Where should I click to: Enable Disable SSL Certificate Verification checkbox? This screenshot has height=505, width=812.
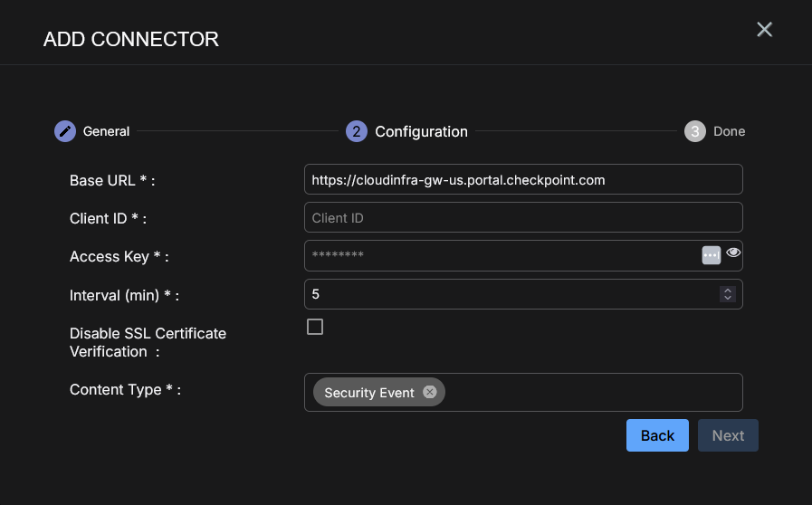click(315, 327)
